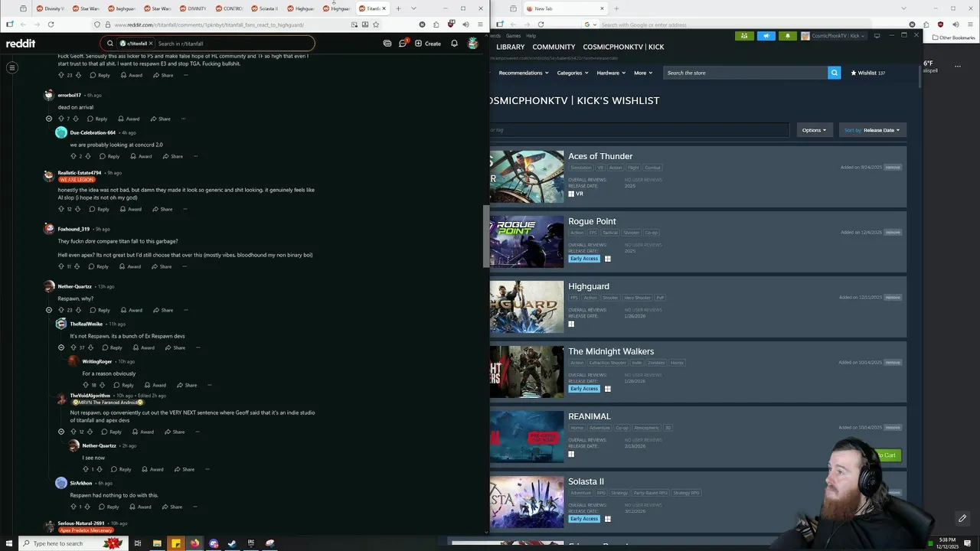The height and width of the screenshot is (551, 980).
Task: Upvote TheRealWmike's comment
Action: [x=73, y=347]
